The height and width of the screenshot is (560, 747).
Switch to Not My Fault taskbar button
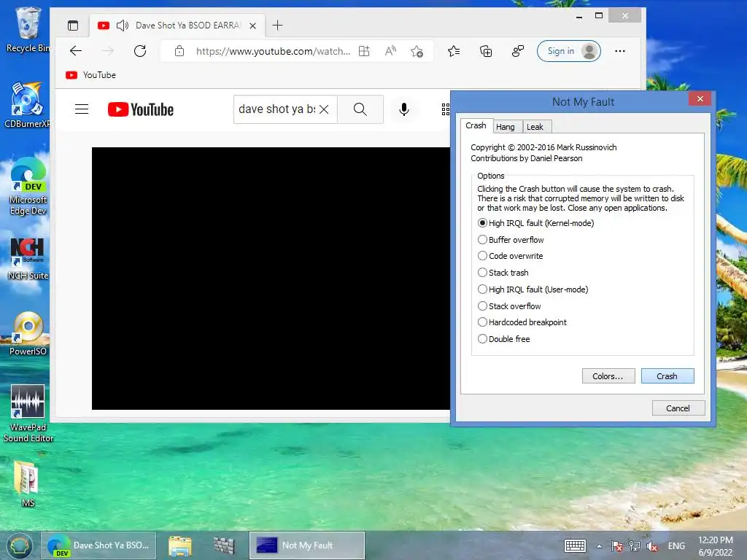[x=307, y=545]
